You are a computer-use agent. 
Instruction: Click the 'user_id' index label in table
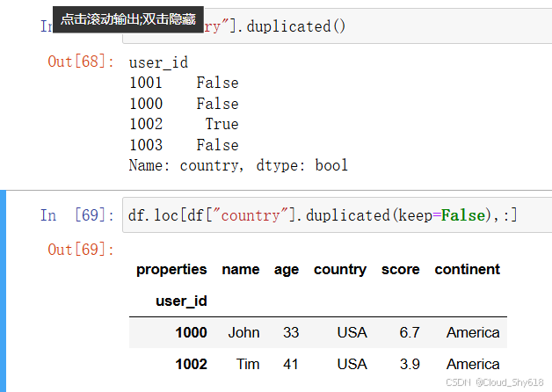pyautogui.click(x=181, y=301)
